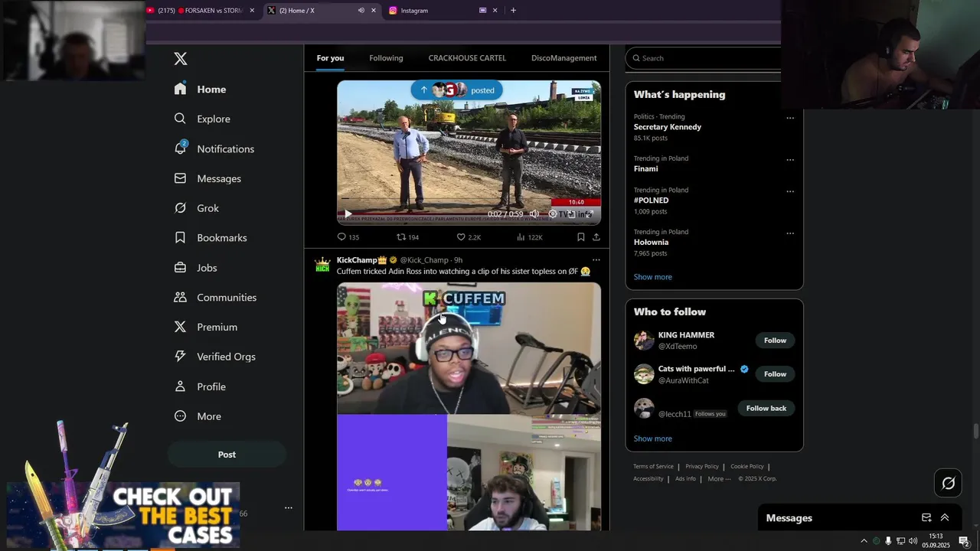Open options for #POLNED trend

(790, 191)
